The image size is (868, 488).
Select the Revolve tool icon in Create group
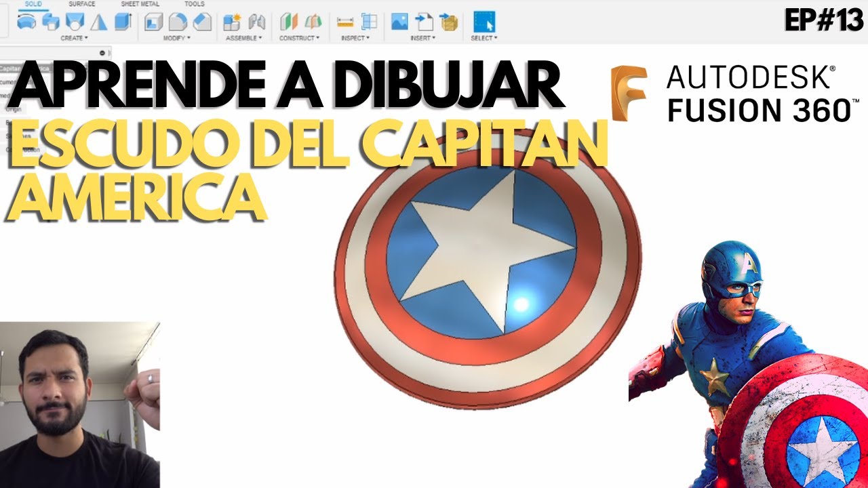(x=27, y=22)
